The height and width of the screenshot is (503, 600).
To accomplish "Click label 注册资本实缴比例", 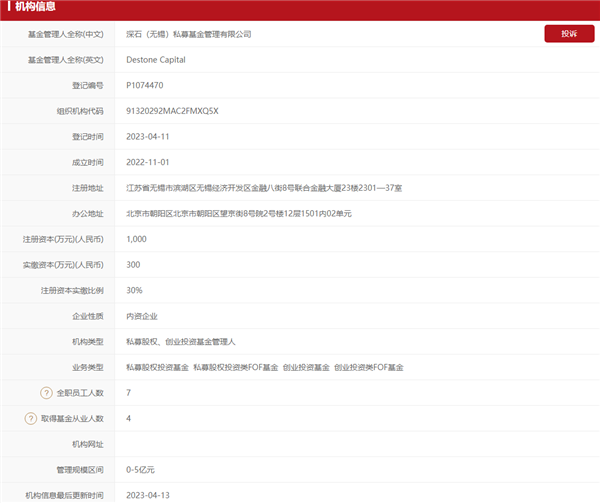I will coord(72,291).
